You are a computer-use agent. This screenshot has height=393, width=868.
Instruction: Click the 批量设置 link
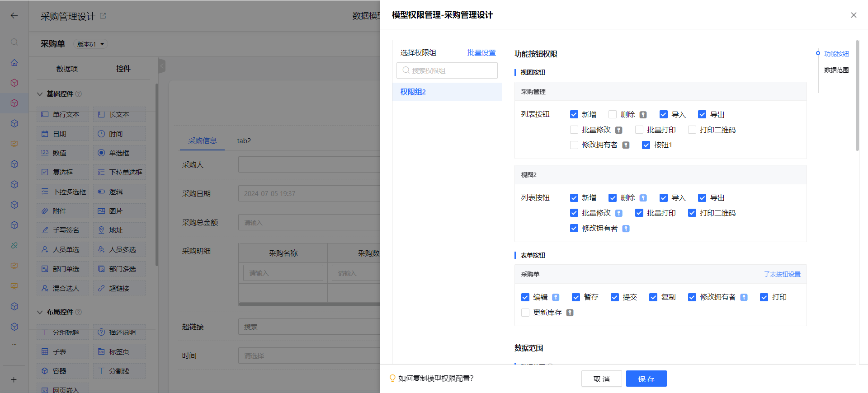(481, 53)
